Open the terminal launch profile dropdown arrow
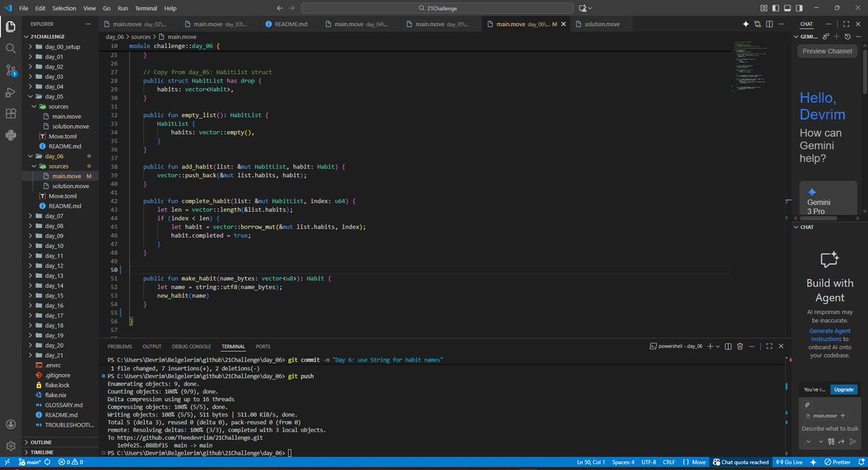Screen dimensions: 868x470 (x=718, y=346)
